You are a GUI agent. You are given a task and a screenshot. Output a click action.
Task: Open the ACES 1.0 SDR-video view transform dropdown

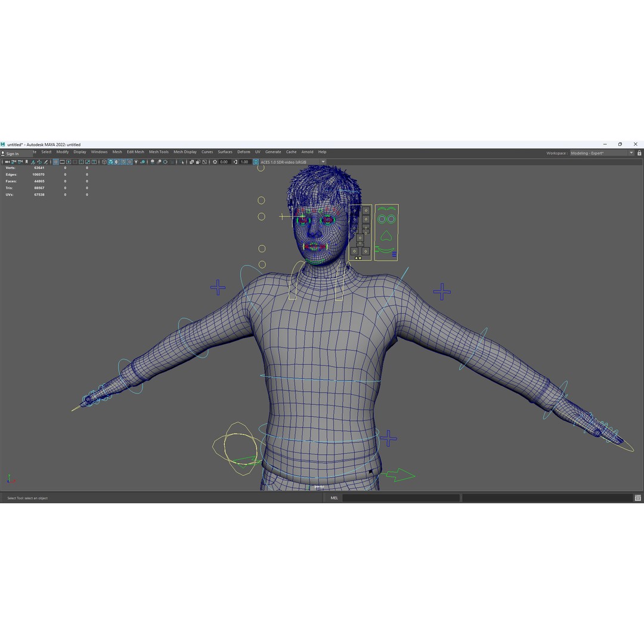click(x=292, y=162)
